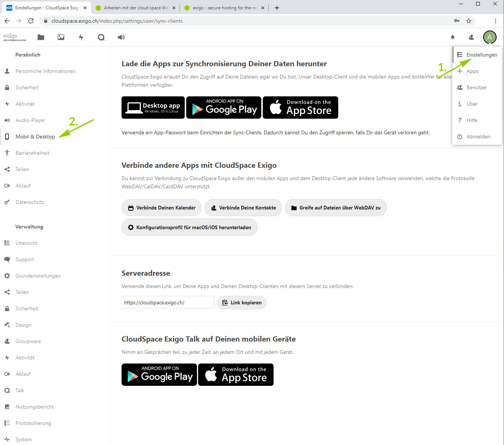Screen dimensions: 504x445
Task: Open Mobil & Desktop settings
Action: tap(55, 137)
